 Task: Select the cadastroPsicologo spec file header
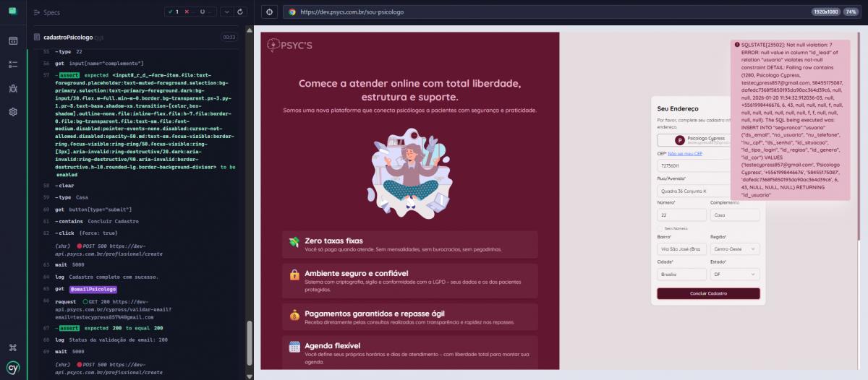(x=69, y=37)
